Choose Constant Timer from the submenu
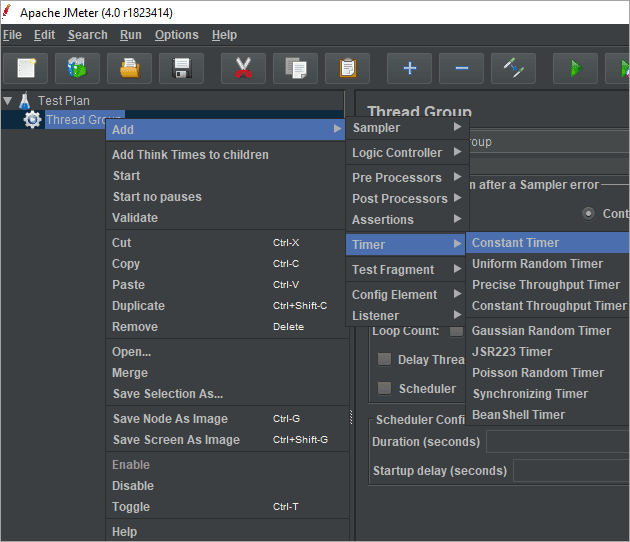The width and height of the screenshot is (630, 542). point(548,242)
